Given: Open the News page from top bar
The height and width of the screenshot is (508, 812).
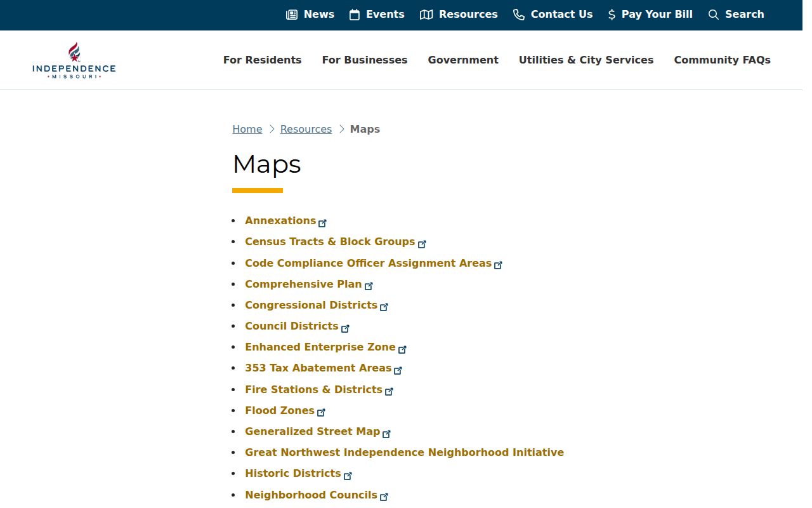Looking at the screenshot, I should (x=319, y=14).
